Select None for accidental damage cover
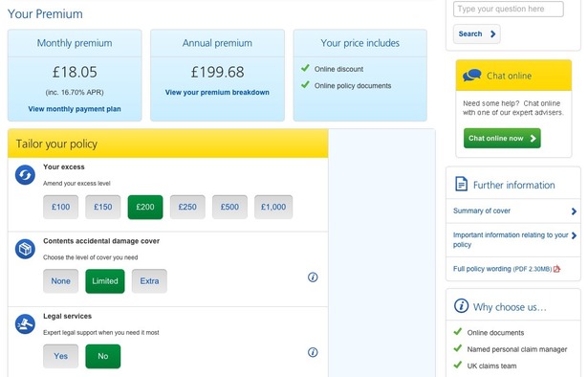Screen dimensions: 588x377 tap(61, 281)
